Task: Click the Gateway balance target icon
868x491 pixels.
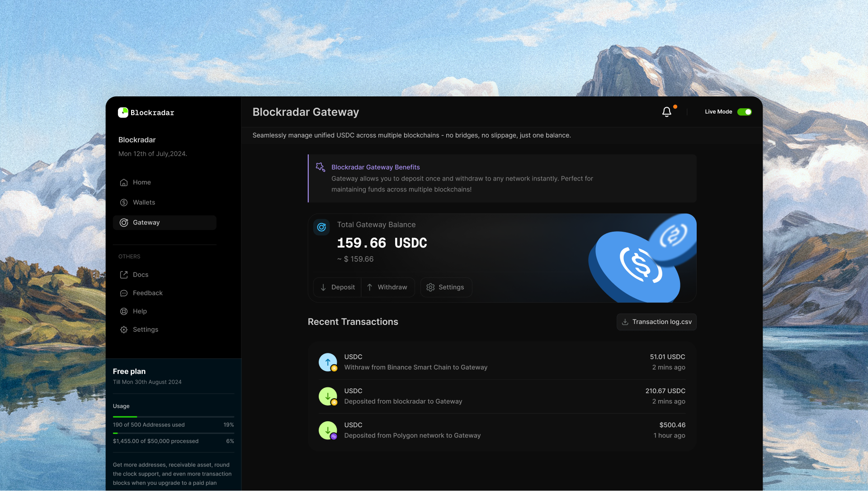Action: [321, 227]
